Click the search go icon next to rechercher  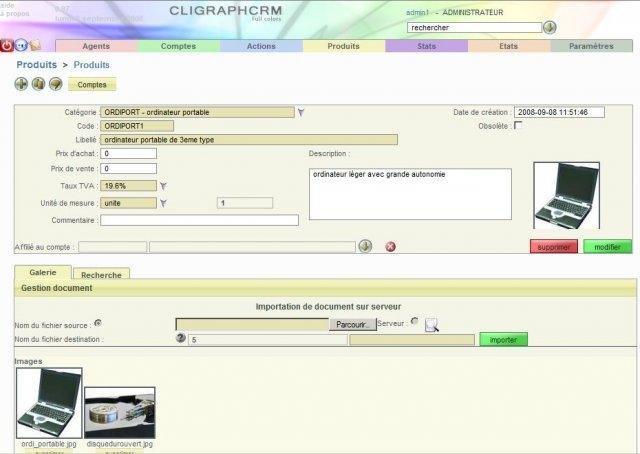[x=549, y=27]
